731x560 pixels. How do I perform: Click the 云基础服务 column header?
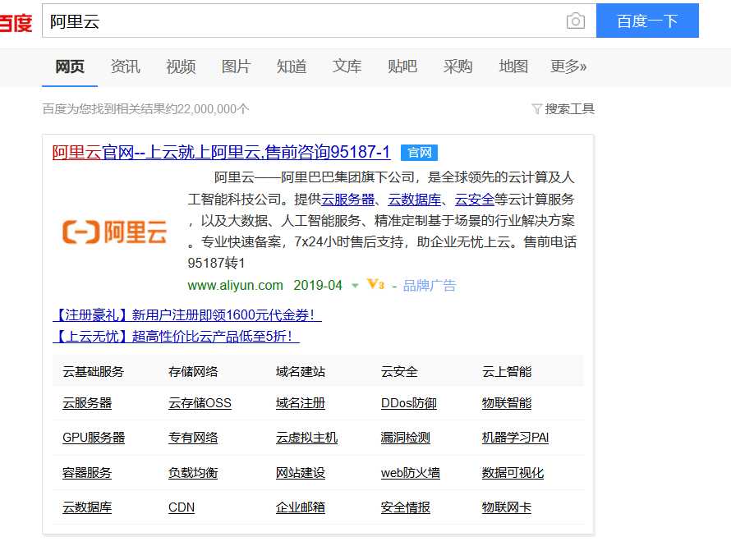94,372
